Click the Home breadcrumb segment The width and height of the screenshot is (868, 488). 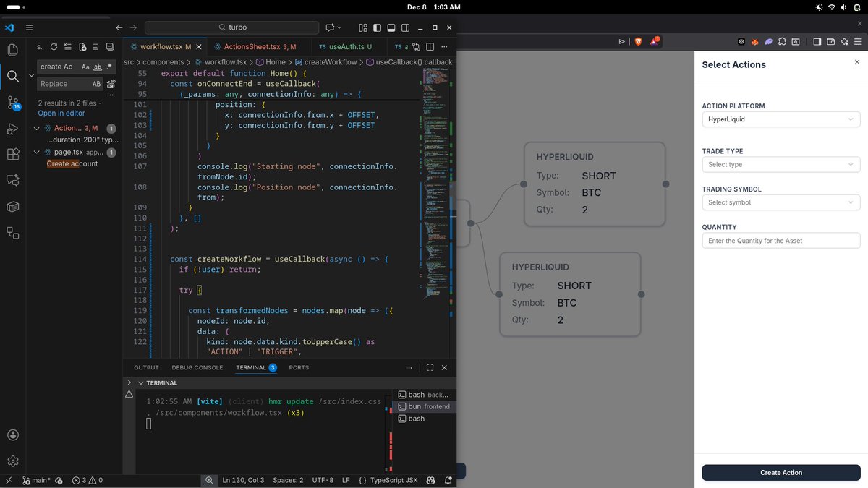click(275, 62)
